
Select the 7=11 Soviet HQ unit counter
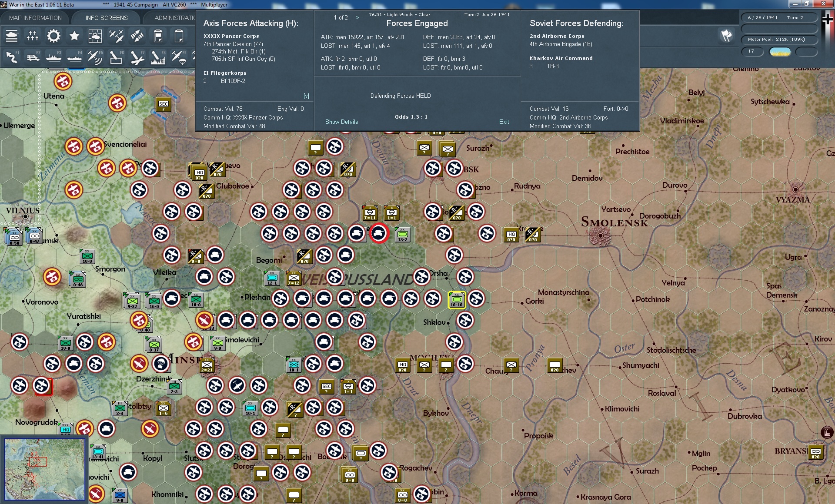(370, 213)
